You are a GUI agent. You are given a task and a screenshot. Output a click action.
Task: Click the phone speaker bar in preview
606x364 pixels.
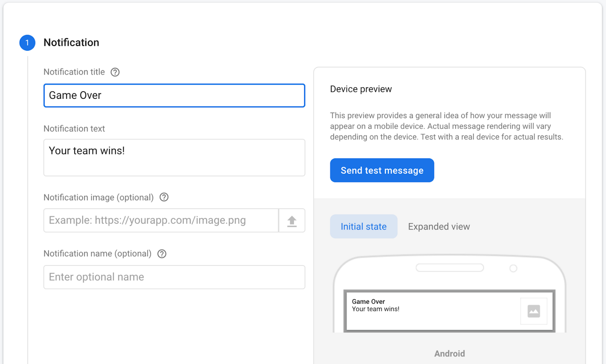point(449,268)
